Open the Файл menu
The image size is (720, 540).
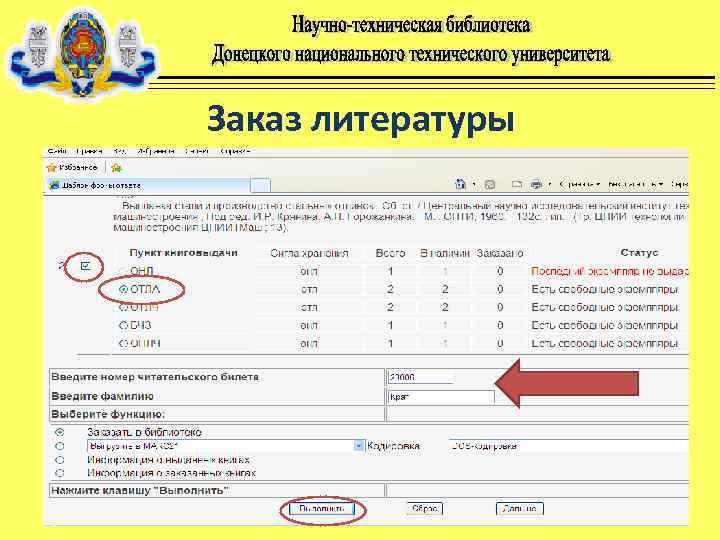click(57, 151)
